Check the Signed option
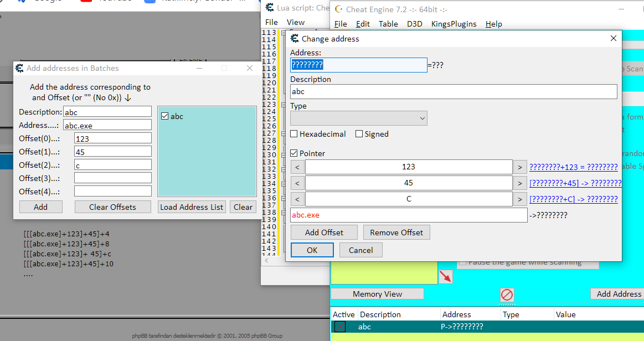Screen dimensions: 644x341 click(x=359, y=134)
